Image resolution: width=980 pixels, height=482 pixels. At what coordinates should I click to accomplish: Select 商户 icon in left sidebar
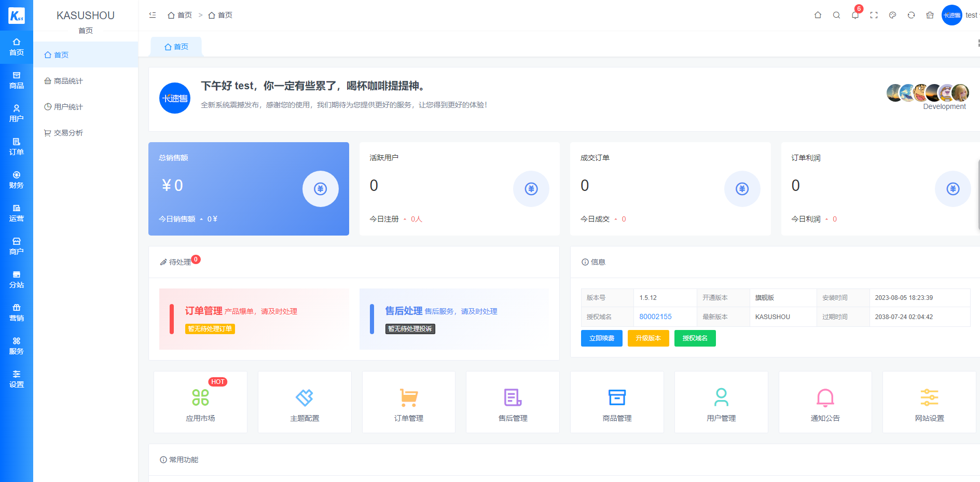click(17, 246)
